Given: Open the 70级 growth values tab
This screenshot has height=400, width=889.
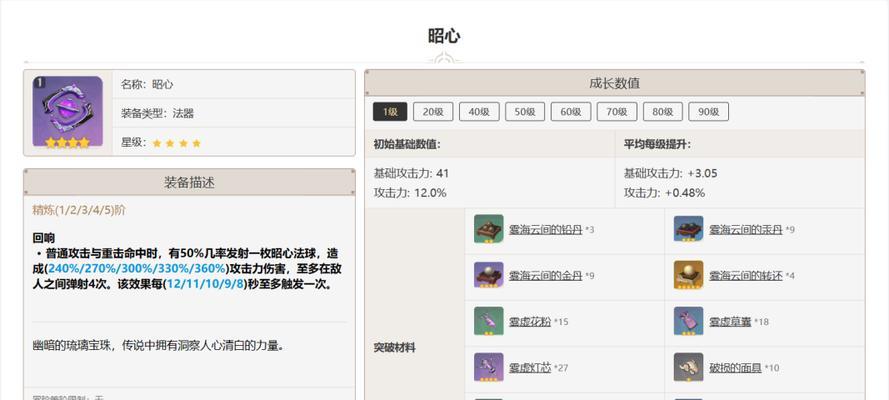Looking at the screenshot, I should pyautogui.click(x=617, y=112).
